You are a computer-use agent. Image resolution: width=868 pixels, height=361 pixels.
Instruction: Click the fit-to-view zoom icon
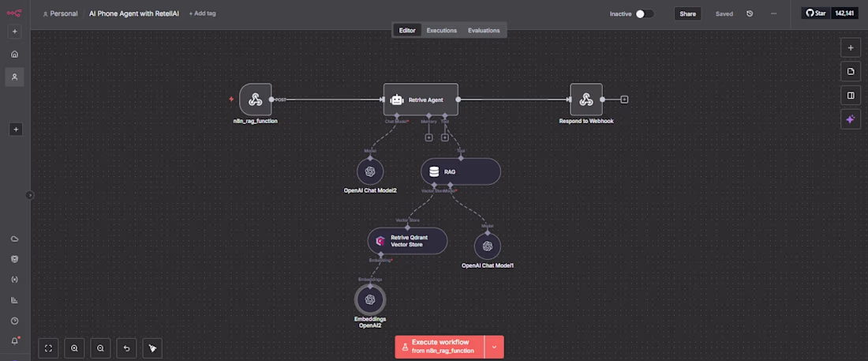(48, 348)
